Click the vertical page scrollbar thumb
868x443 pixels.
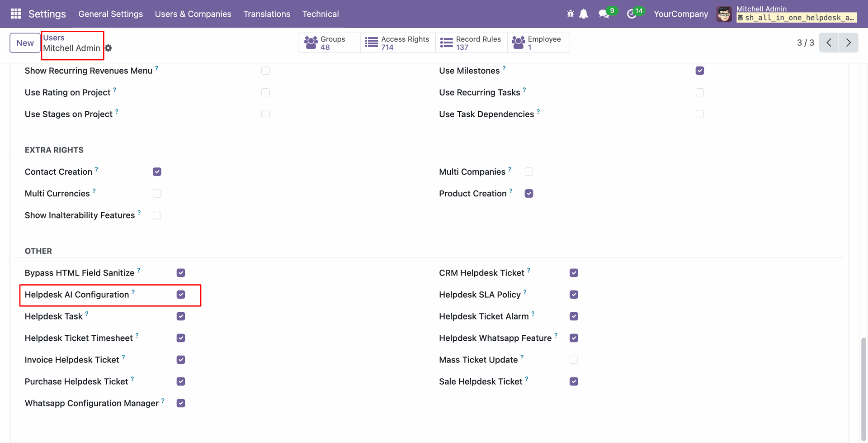coord(863,388)
